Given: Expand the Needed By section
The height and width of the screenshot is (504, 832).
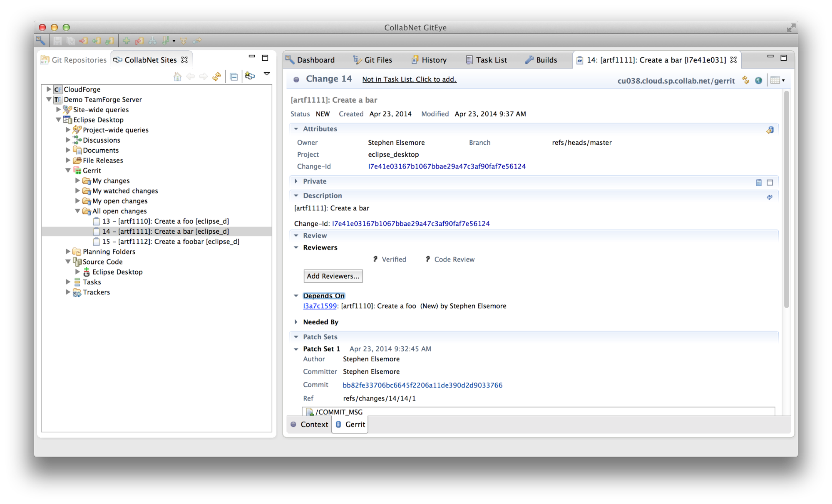Looking at the screenshot, I should pyautogui.click(x=296, y=321).
